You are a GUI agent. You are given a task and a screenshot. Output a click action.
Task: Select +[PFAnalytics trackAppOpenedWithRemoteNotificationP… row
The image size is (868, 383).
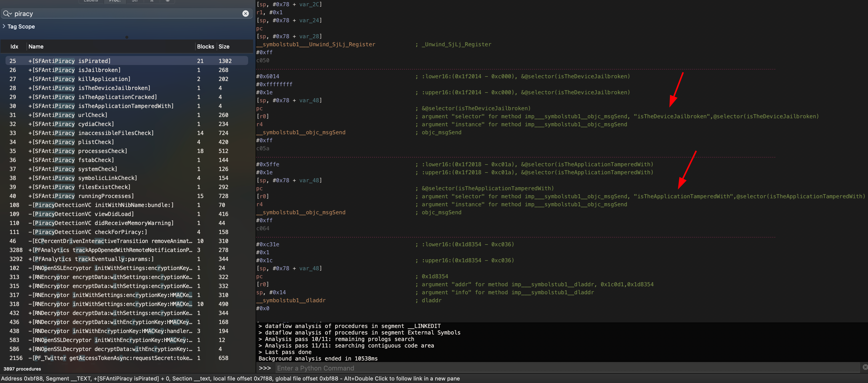127,250
